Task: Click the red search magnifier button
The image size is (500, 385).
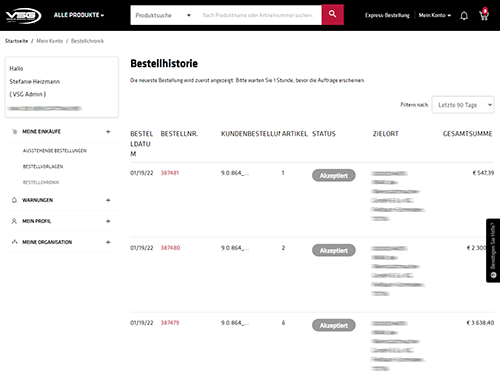Action: [x=332, y=15]
